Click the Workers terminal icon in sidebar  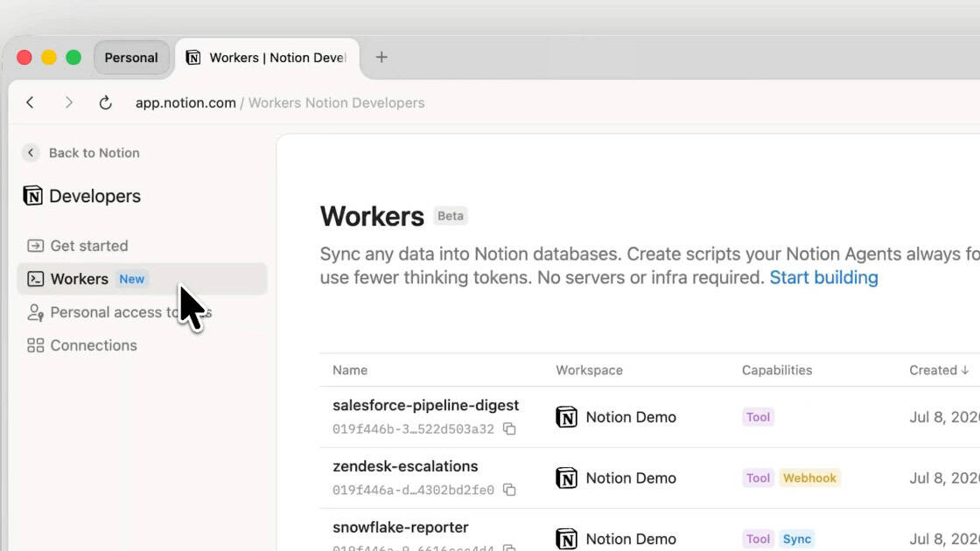pyautogui.click(x=36, y=279)
